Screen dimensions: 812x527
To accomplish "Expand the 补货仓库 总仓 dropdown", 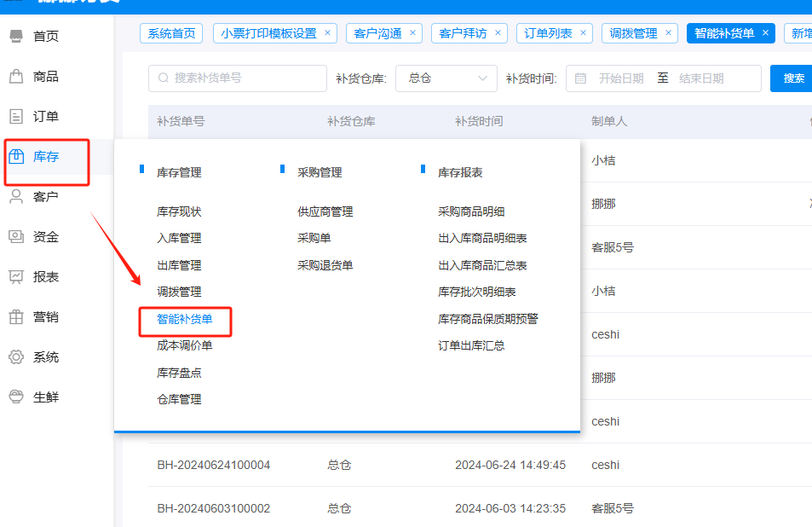I will 446,78.
